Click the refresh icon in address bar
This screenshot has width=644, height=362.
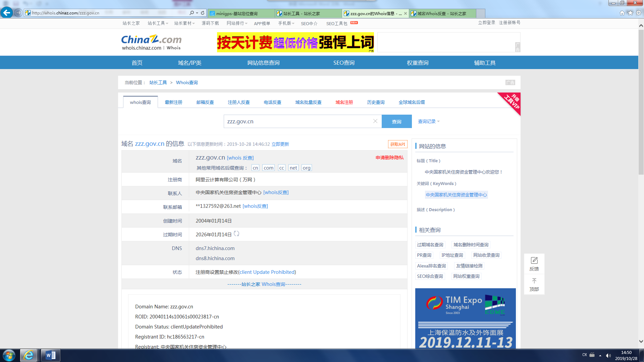point(203,13)
